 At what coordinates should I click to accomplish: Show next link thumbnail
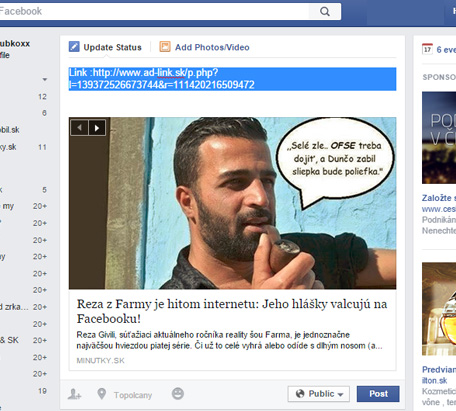(x=97, y=128)
